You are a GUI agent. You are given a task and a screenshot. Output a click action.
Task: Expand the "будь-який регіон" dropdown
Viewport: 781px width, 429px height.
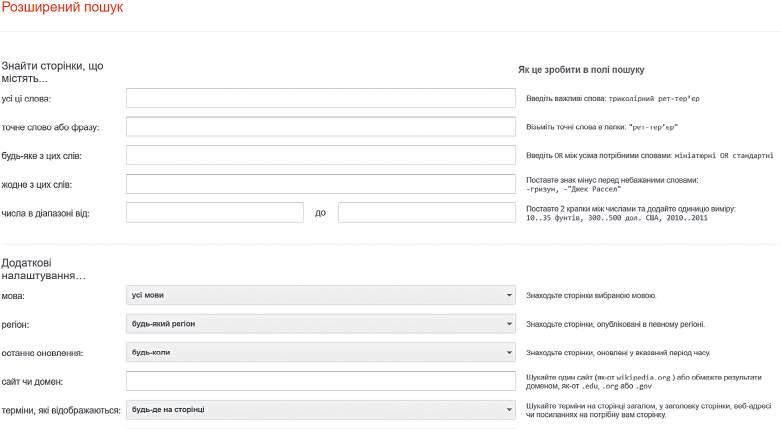(x=320, y=324)
